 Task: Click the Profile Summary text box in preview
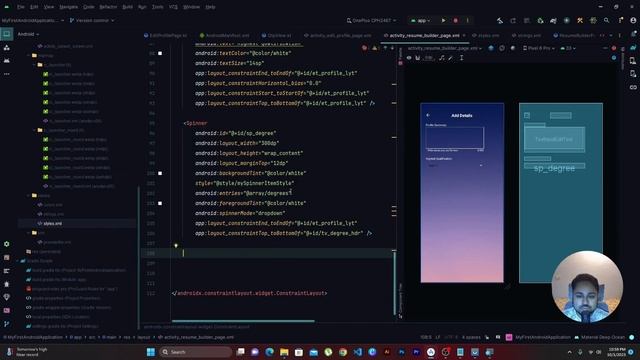[x=455, y=138]
